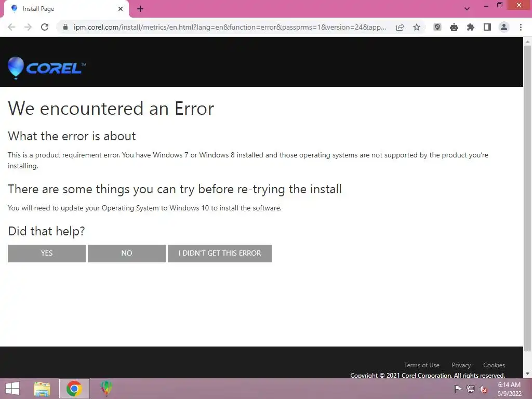This screenshot has width=532, height=399.
Task: Open the Cookies link in footer
Action: [x=494, y=365]
